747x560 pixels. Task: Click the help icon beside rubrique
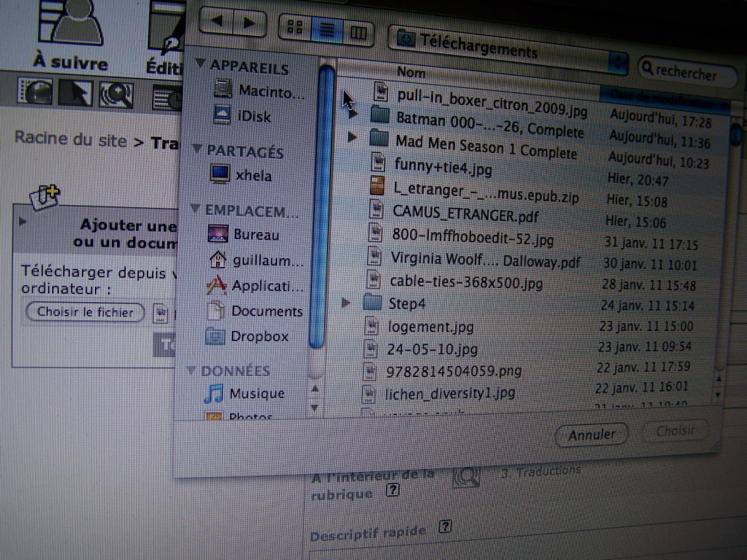click(392, 489)
